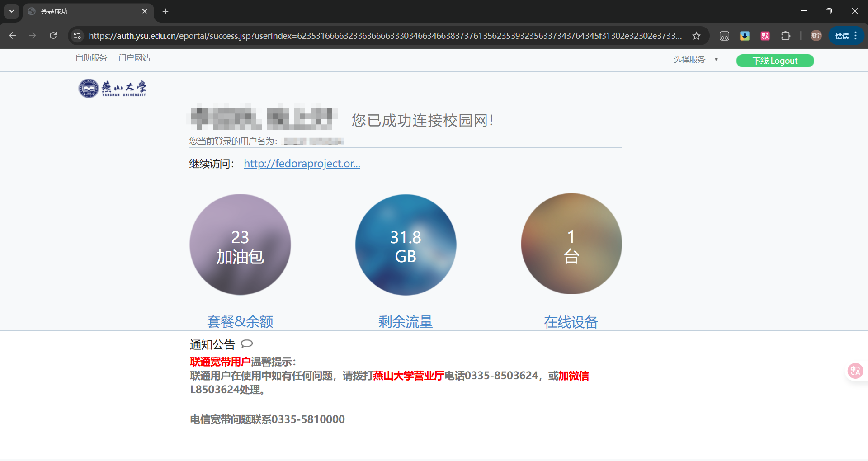Click the browser back arrow
868x461 pixels.
tap(13, 36)
